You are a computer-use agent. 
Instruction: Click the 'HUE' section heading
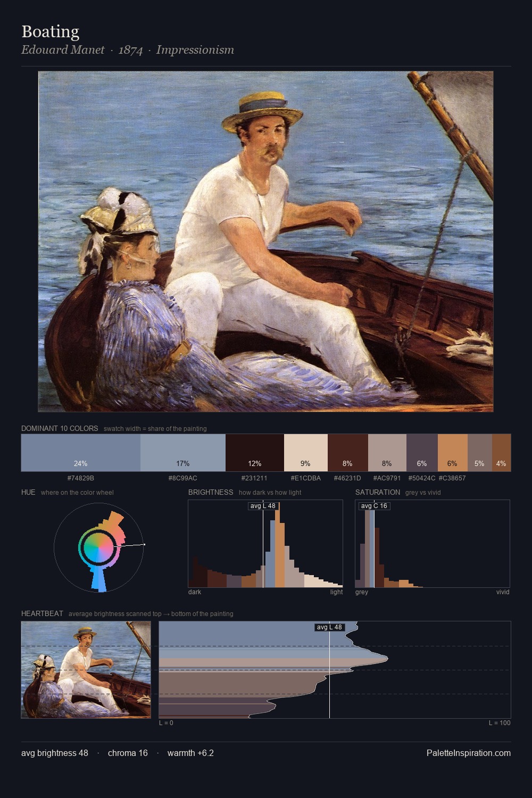pyautogui.click(x=28, y=492)
